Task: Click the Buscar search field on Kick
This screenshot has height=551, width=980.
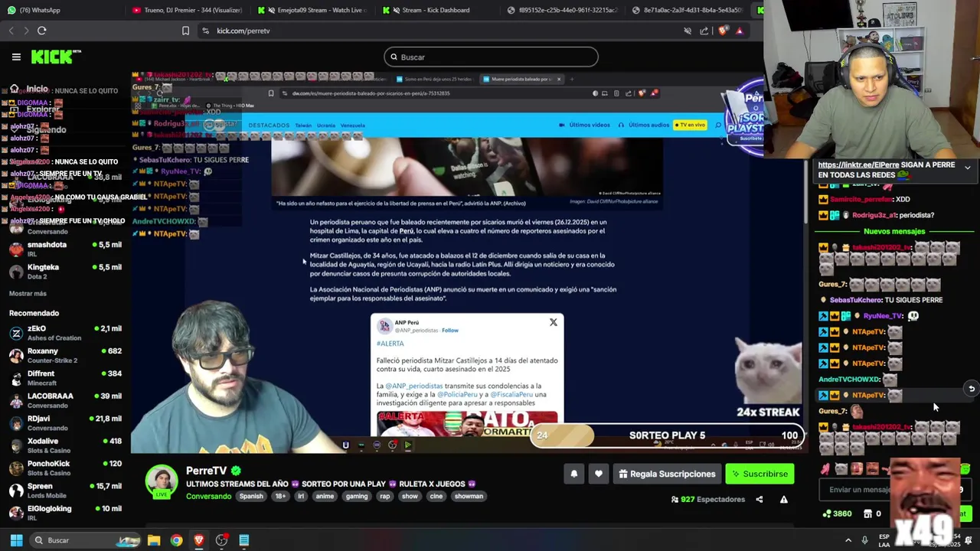Action: (491, 57)
